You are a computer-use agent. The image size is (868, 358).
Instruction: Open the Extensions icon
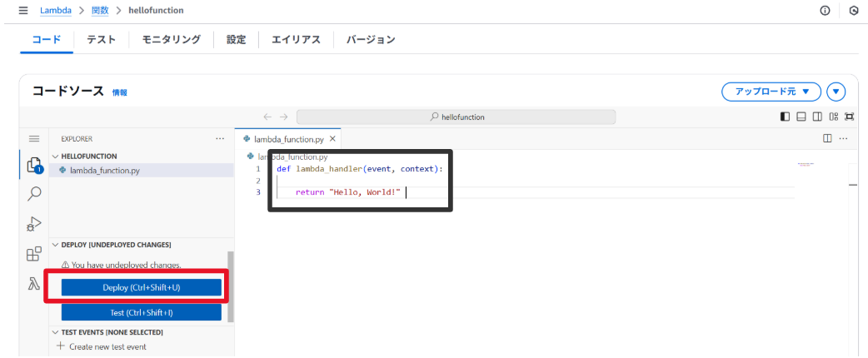[x=34, y=254]
